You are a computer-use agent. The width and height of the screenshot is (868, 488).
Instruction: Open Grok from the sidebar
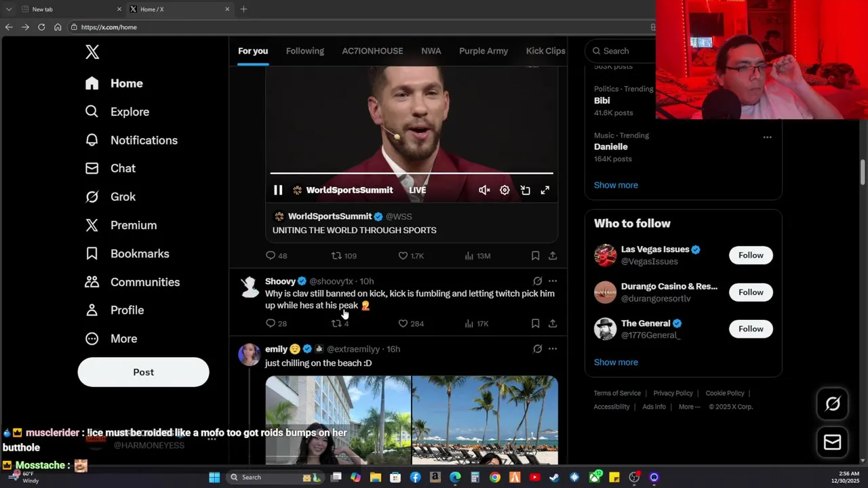pos(111,197)
